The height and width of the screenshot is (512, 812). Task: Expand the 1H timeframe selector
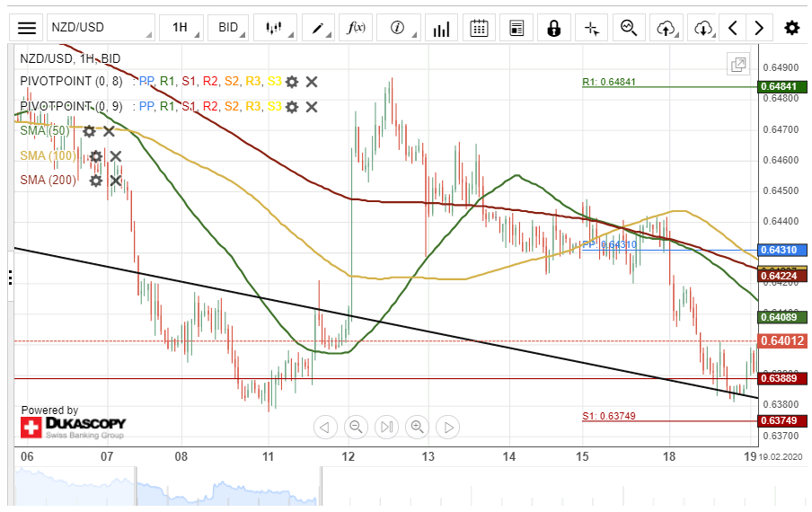click(182, 28)
